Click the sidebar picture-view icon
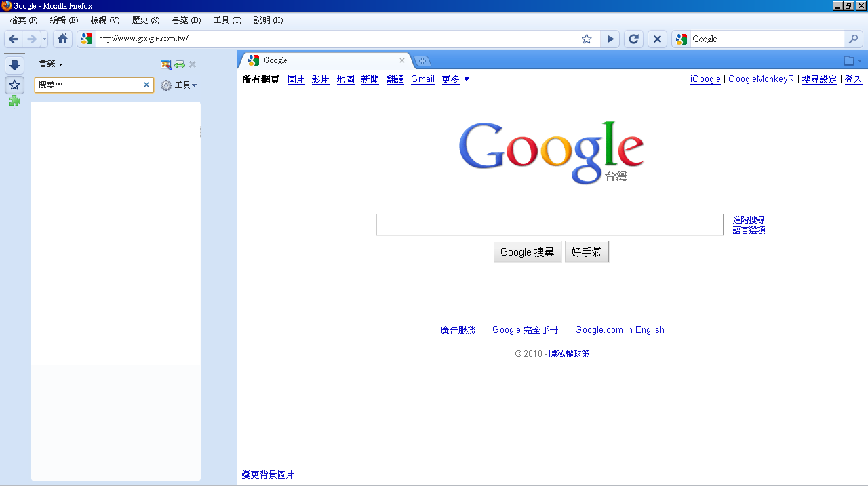The height and width of the screenshot is (486, 868). tap(165, 64)
